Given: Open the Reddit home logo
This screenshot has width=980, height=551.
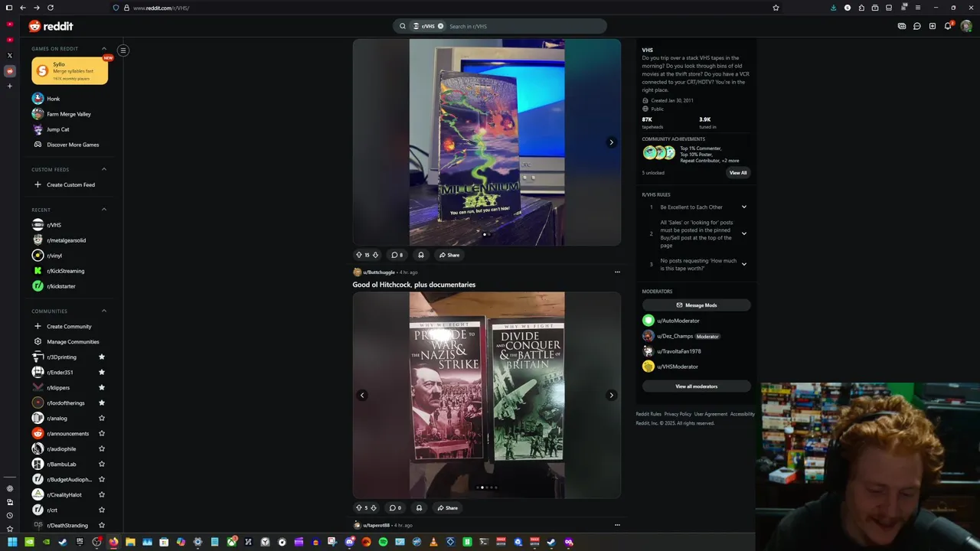Looking at the screenshot, I should click(x=51, y=26).
